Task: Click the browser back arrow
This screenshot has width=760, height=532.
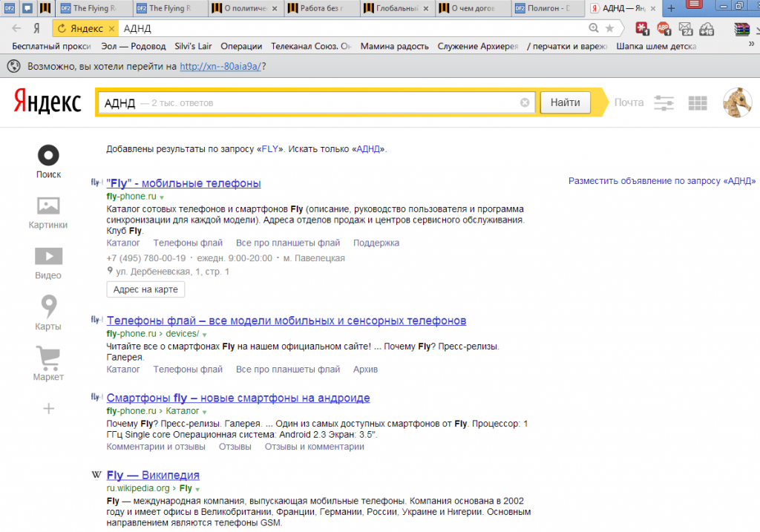Action: [x=16, y=29]
